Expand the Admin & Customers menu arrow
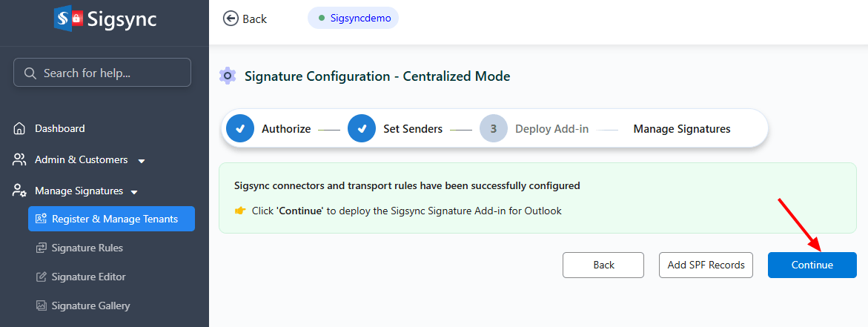The image size is (868, 327). [x=142, y=161]
